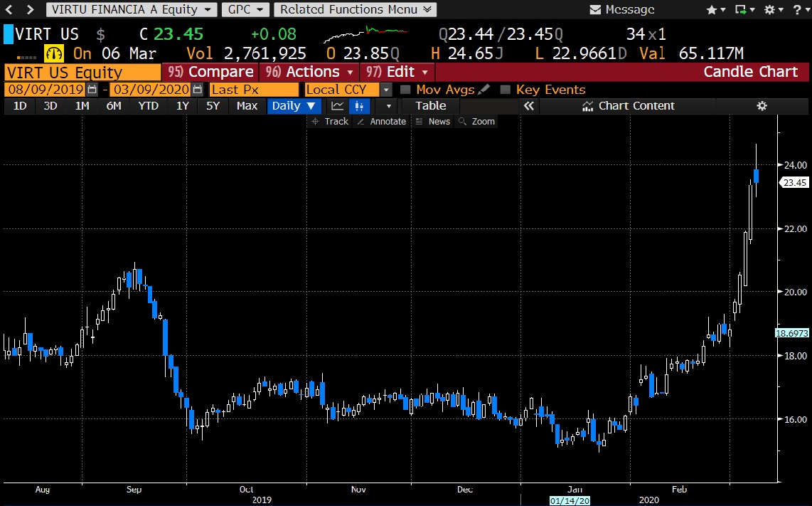This screenshot has height=506, width=812.
Task: Open chart settings gear icon
Action: coord(762,106)
